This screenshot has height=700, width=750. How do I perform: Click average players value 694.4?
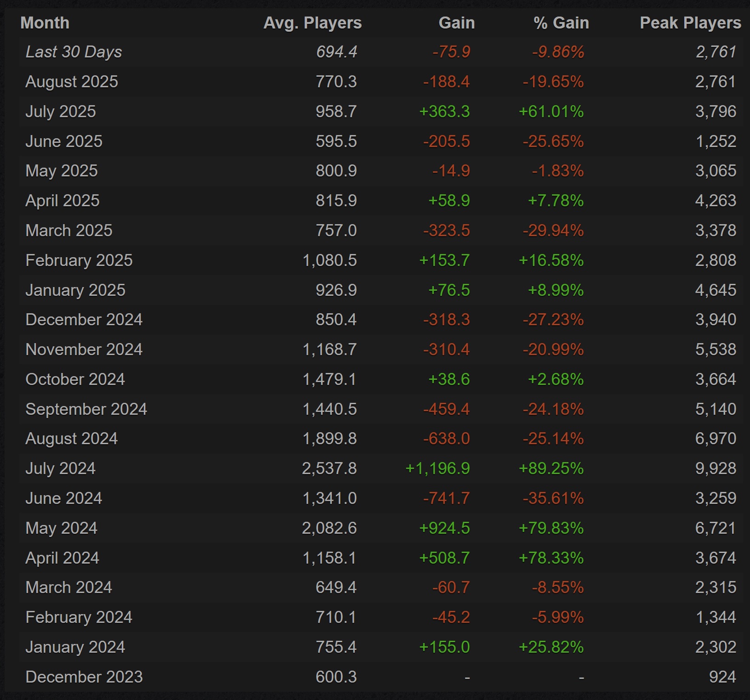[336, 52]
